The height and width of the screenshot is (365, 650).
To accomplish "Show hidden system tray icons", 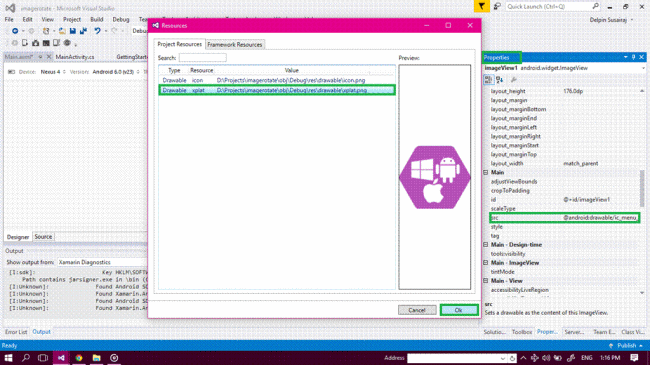I will pos(524,358).
